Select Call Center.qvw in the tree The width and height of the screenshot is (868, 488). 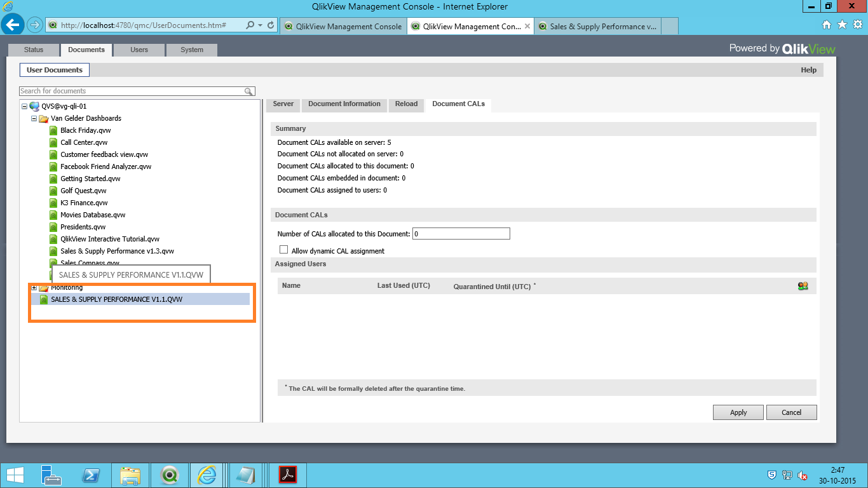[x=84, y=142]
